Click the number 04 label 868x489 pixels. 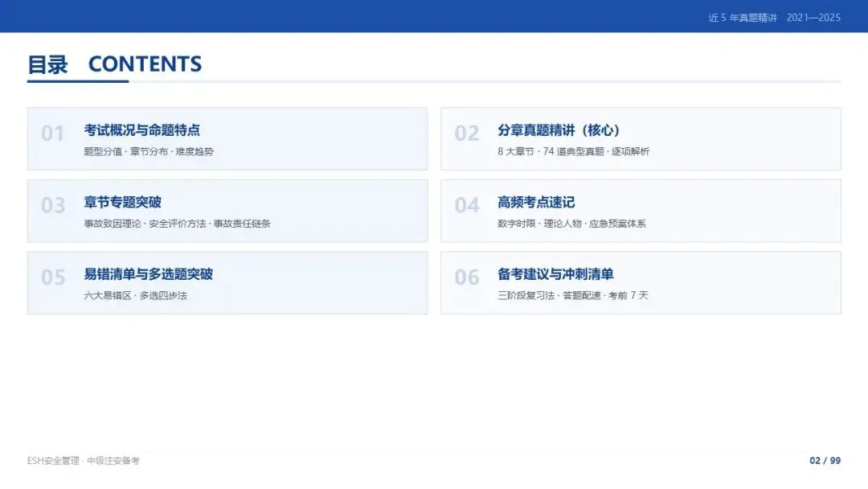[x=467, y=205]
